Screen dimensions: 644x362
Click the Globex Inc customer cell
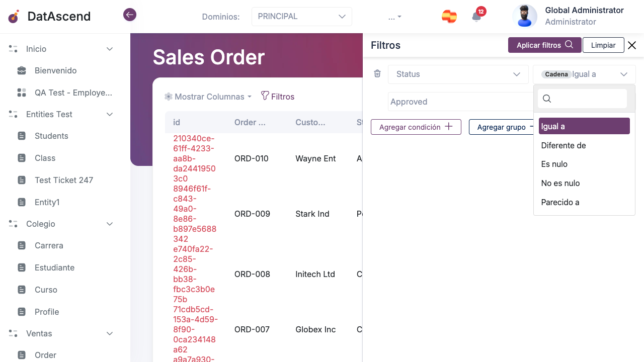315,329
